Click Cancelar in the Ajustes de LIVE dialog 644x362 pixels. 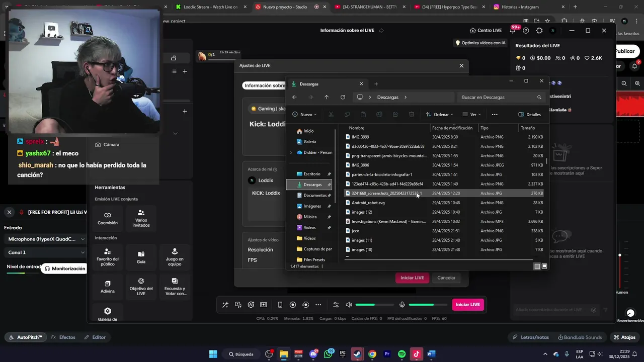(446, 278)
